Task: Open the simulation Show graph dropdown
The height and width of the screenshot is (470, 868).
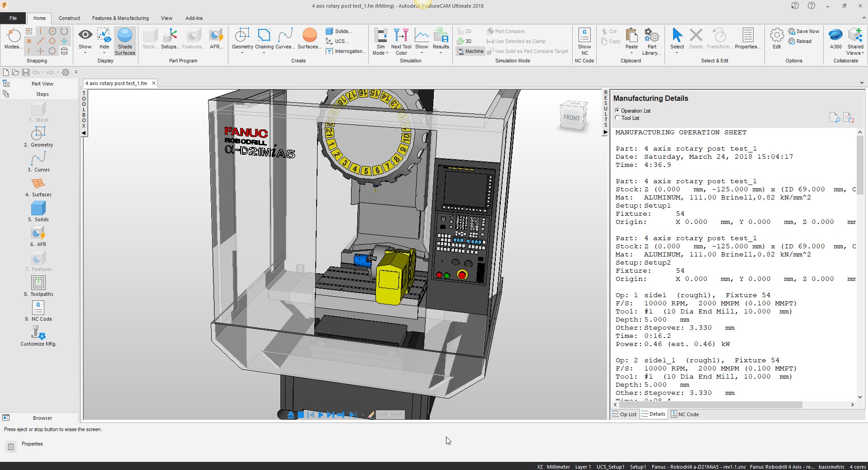Action: click(422, 41)
